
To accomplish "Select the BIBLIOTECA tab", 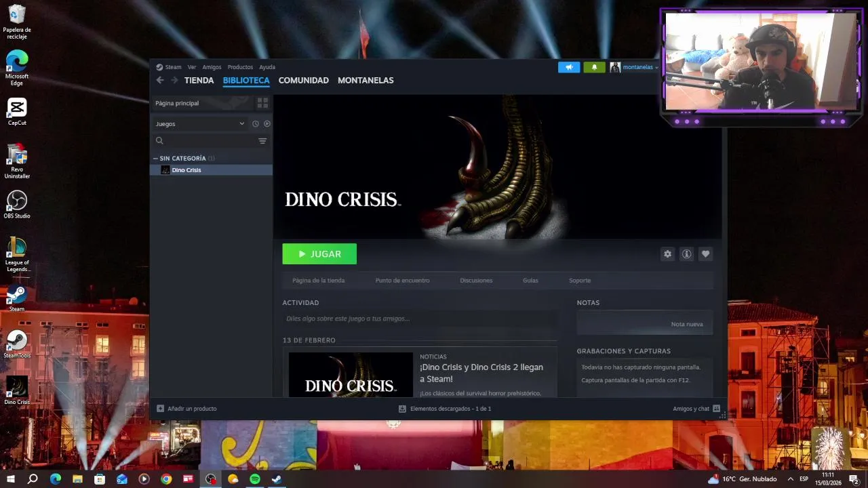I will pos(246,80).
